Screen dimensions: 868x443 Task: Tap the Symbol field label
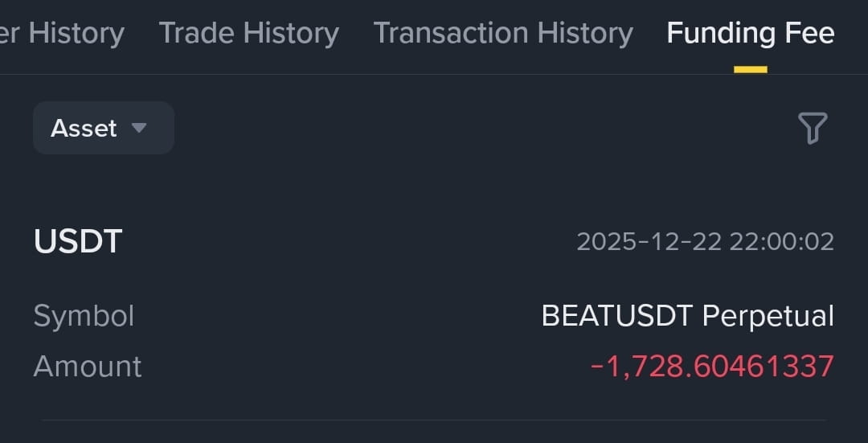pyautogui.click(x=84, y=316)
